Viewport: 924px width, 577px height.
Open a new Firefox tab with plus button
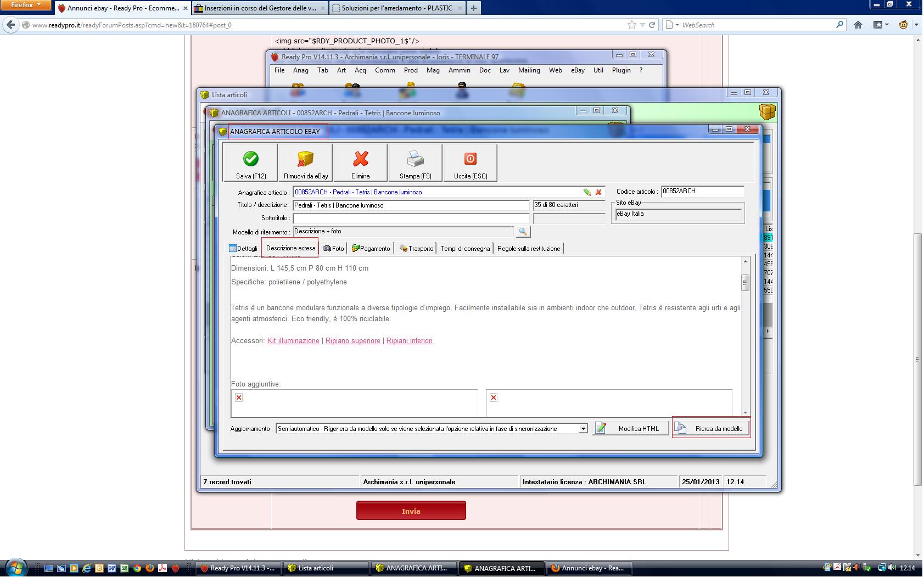click(474, 8)
